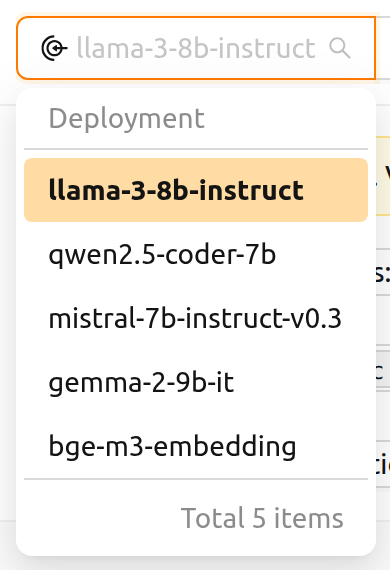The height and width of the screenshot is (570, 390).
Task: Select the llama-3-8b-instruct deployment option
Action: point(196,190)
